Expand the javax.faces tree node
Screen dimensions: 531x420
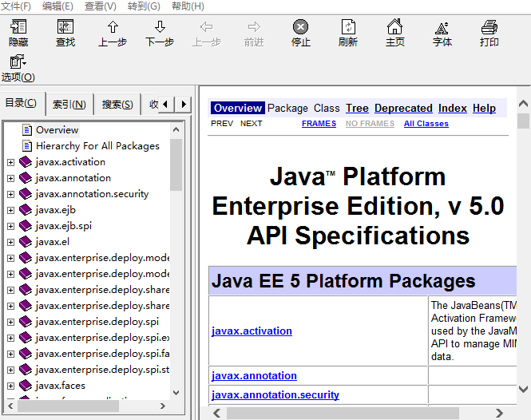11,386
